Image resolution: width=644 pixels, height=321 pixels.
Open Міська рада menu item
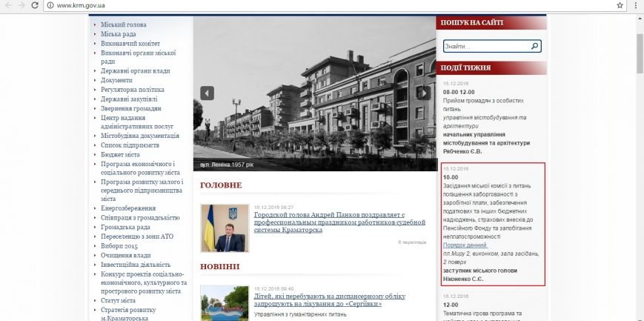(119, 34)
